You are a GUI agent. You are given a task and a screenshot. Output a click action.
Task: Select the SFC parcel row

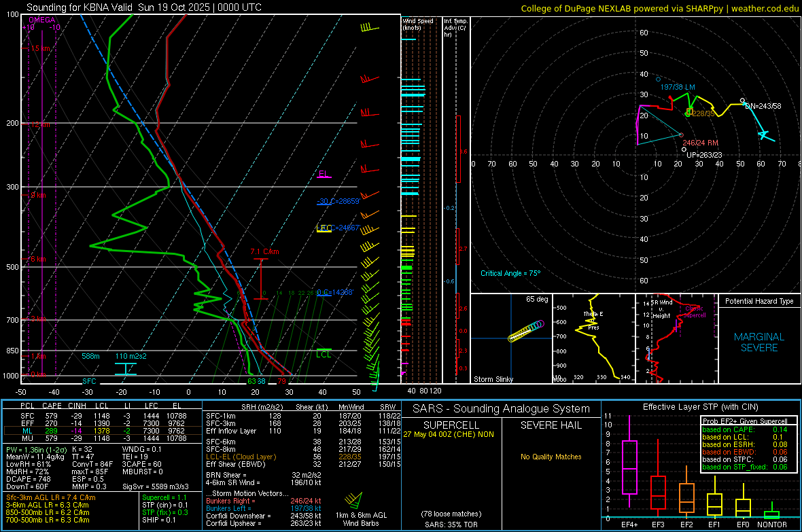[x=103, y=416]
